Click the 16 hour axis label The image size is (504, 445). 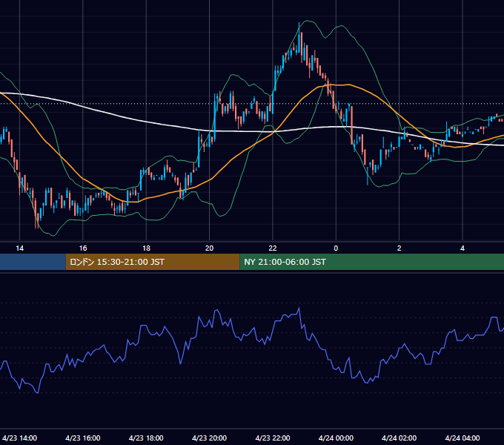83,248
